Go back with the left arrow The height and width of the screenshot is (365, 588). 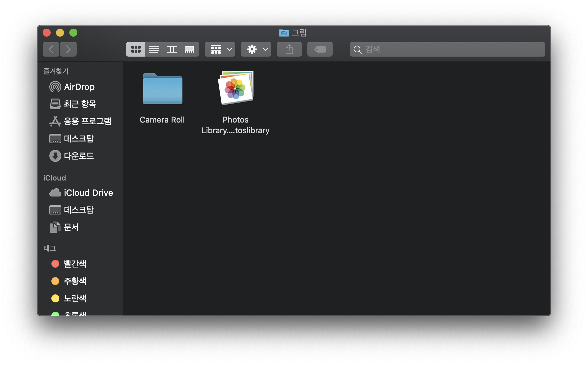tap(51, 49)
